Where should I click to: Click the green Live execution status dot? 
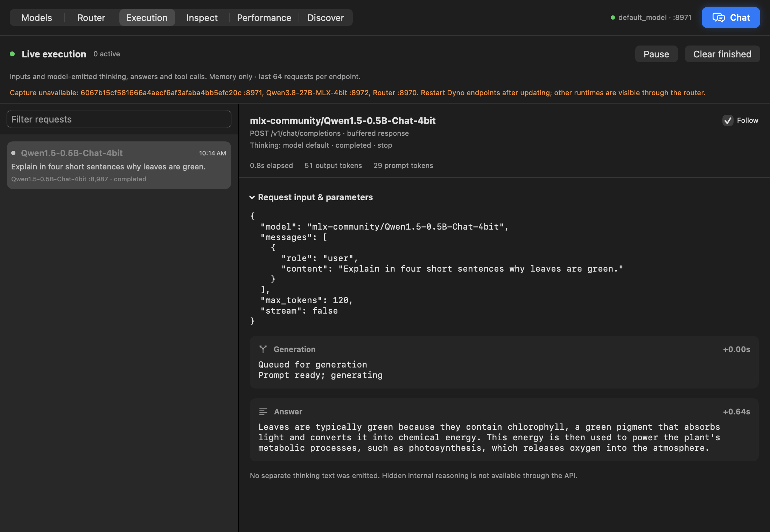[13, 54]
